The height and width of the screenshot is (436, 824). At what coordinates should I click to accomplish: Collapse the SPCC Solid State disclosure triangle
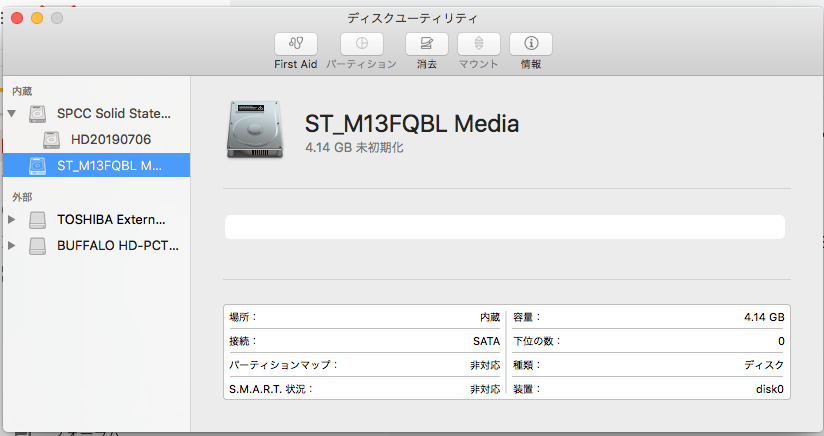[x=12, y=113]
